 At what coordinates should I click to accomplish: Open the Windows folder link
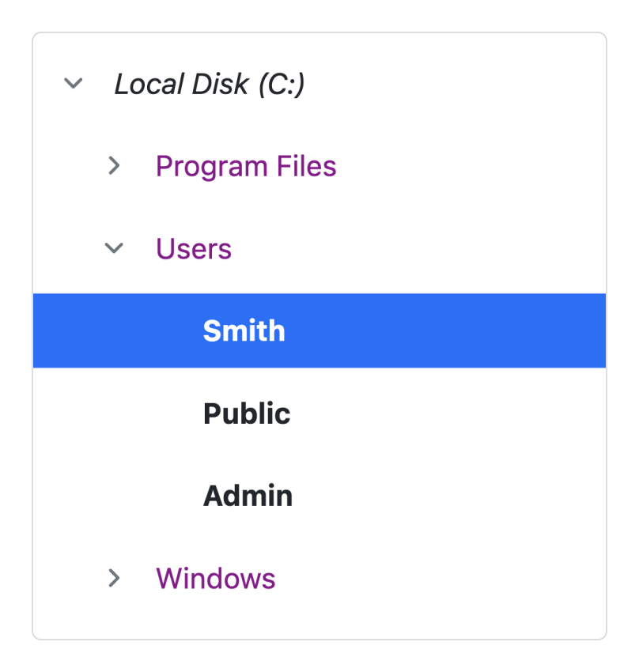point(216,578)
